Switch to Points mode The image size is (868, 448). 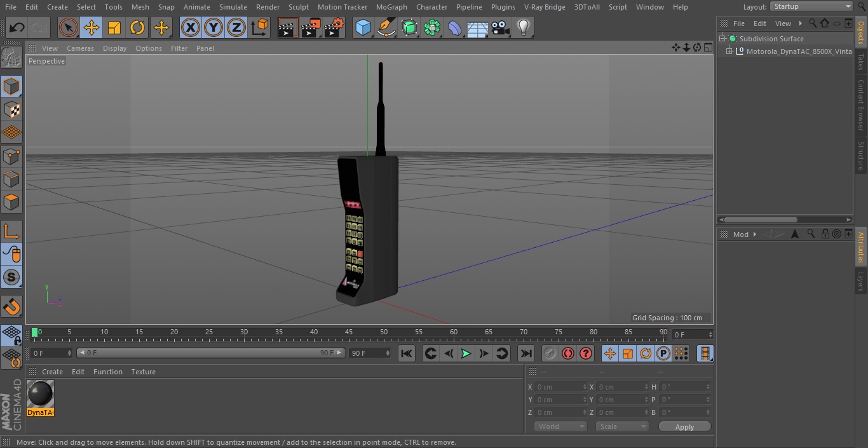(x=12, y=156)
